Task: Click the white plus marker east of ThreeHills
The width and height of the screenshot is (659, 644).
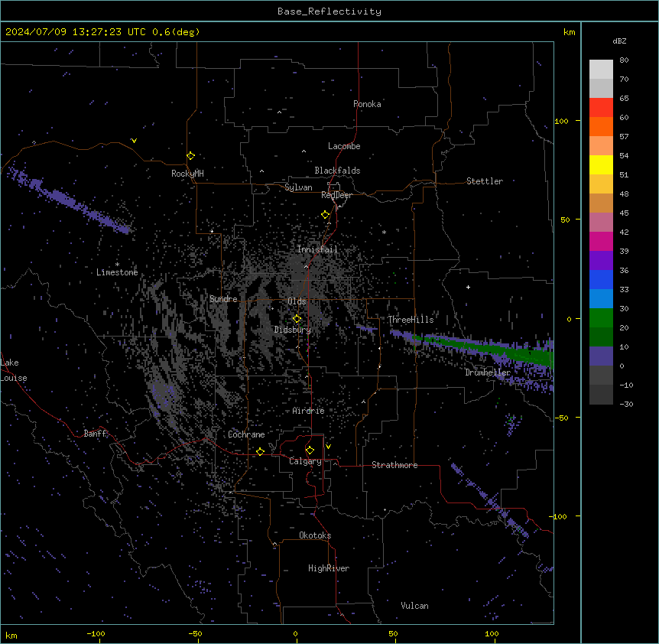Action: [468, 287]
